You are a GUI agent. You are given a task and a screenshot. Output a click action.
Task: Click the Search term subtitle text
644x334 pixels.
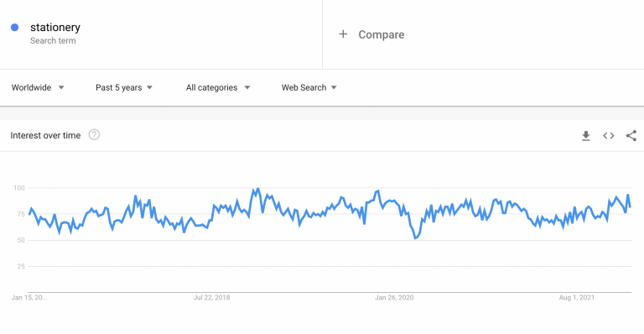coord(53,40)
